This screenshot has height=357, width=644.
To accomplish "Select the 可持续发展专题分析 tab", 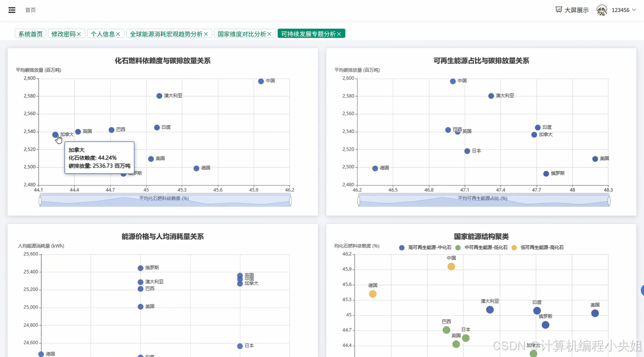I will (x=308, y=34).
